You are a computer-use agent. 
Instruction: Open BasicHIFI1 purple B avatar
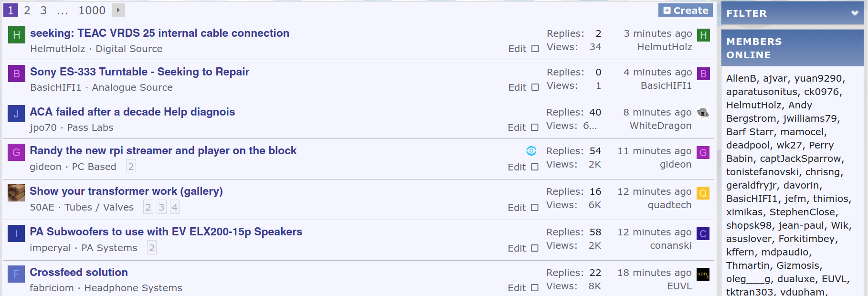pyautogui.click(x=16, y=74)
